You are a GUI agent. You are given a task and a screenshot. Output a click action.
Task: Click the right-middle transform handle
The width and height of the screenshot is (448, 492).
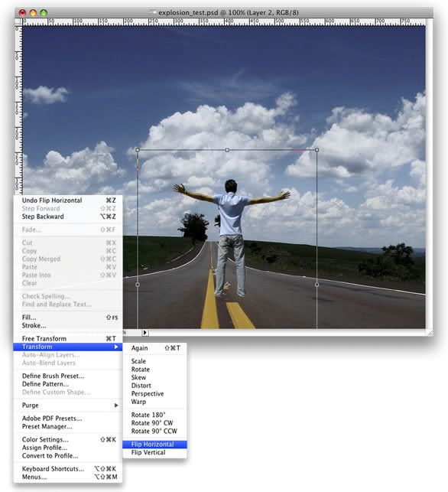[x=317, y=285]
